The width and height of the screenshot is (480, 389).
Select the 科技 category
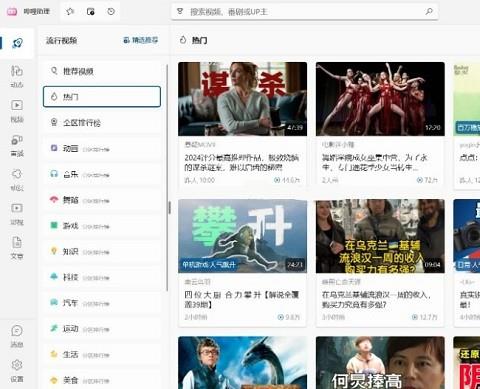pos(102,277)
